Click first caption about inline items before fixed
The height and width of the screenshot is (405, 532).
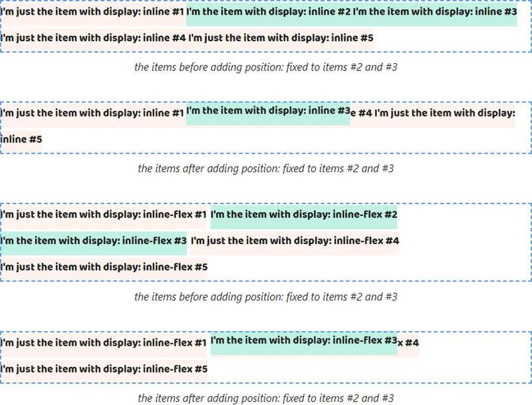(265, 67)
